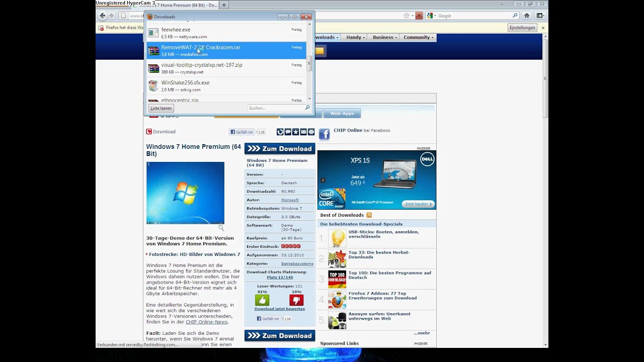Click the Downloads window vertical scrollbar thumb
The width and height of the screenshot is (644, 362).
[309, 63]
